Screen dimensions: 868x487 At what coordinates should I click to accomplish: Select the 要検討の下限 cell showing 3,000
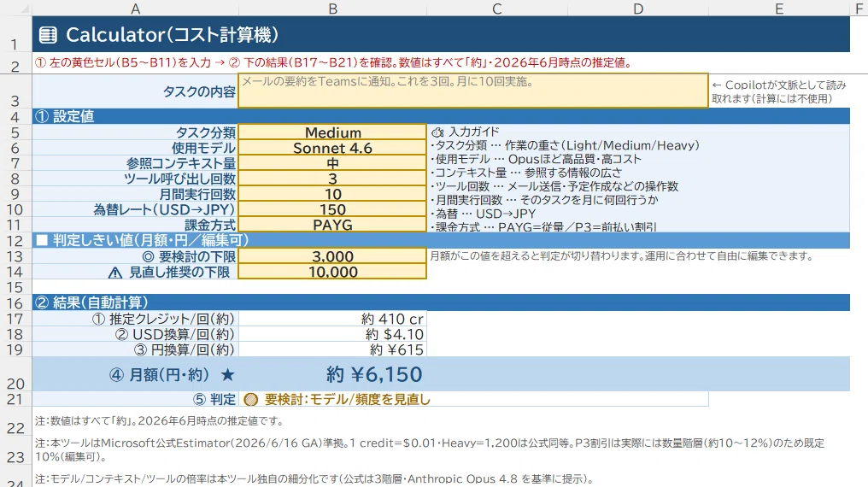click(x=332, y=256)
